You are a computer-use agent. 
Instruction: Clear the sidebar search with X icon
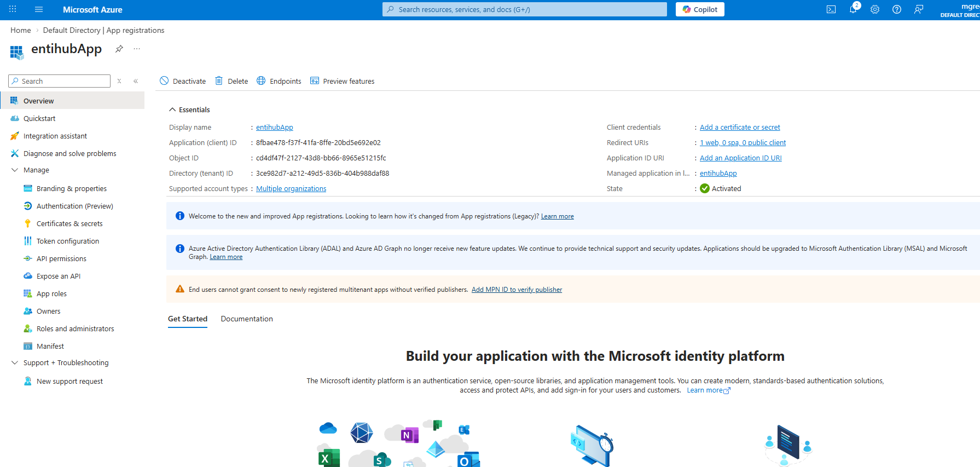click(x=119, y=81)
